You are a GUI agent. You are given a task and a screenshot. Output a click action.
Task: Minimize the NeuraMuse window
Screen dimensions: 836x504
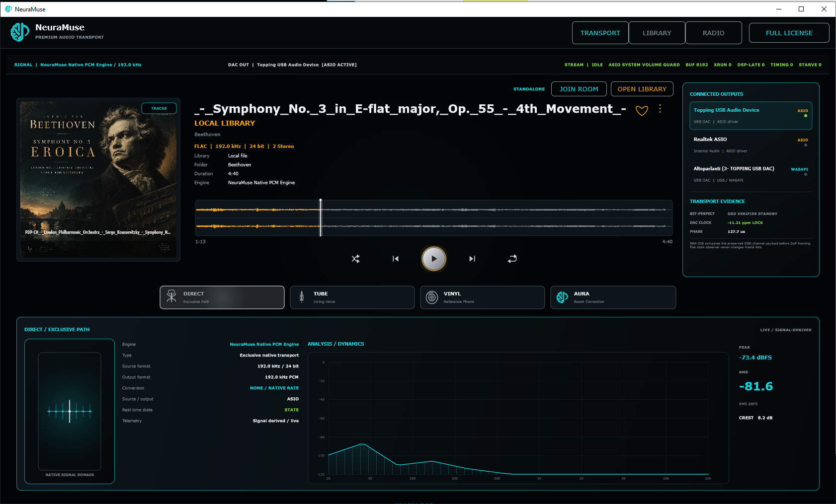[x=779, y=9]
